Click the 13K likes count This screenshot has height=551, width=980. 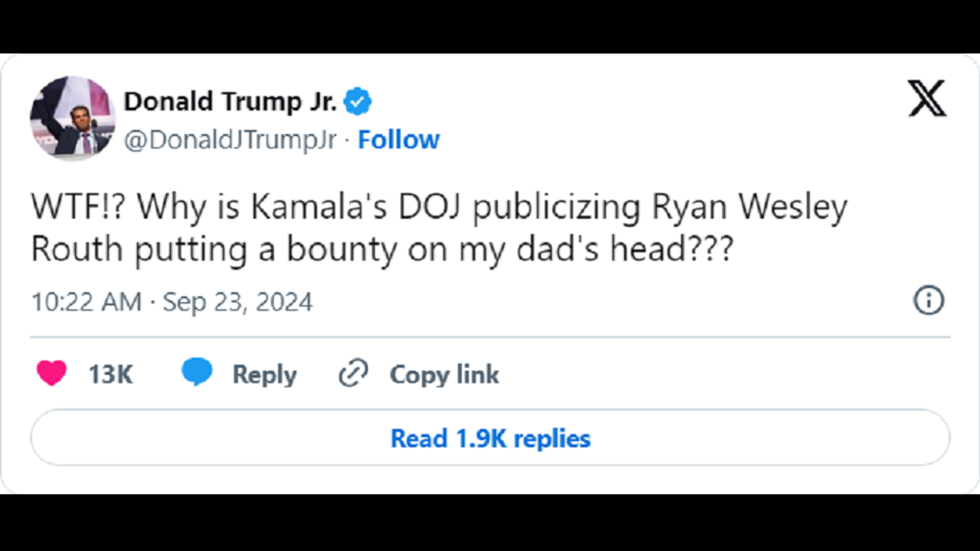tap(110, 374)
